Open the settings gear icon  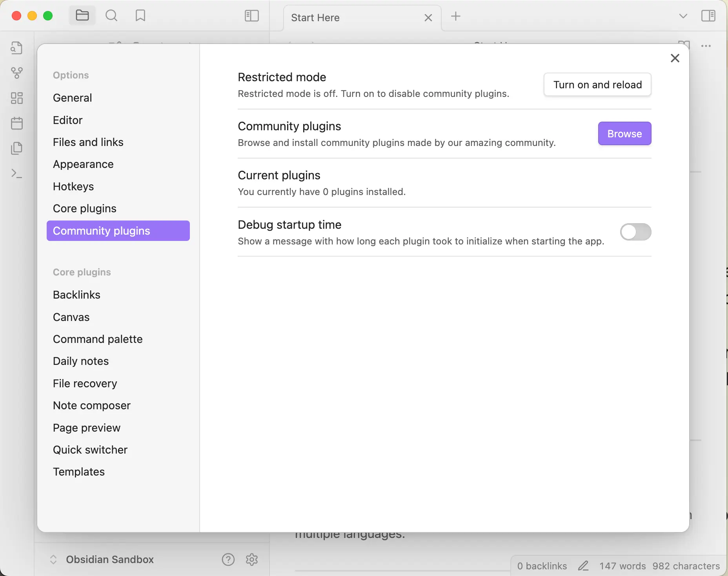[252, 560]
